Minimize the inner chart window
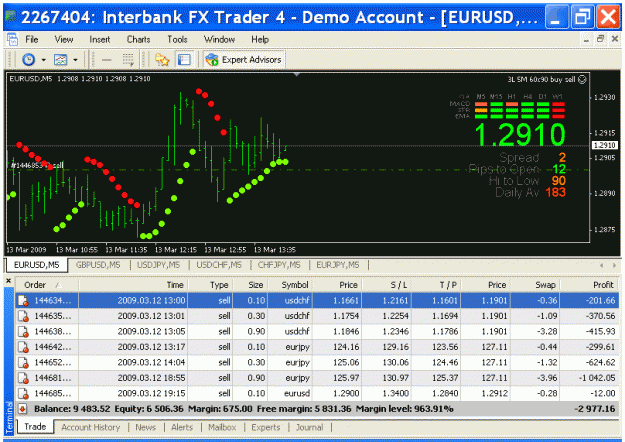The image size is (625, 442). point(586,39)
